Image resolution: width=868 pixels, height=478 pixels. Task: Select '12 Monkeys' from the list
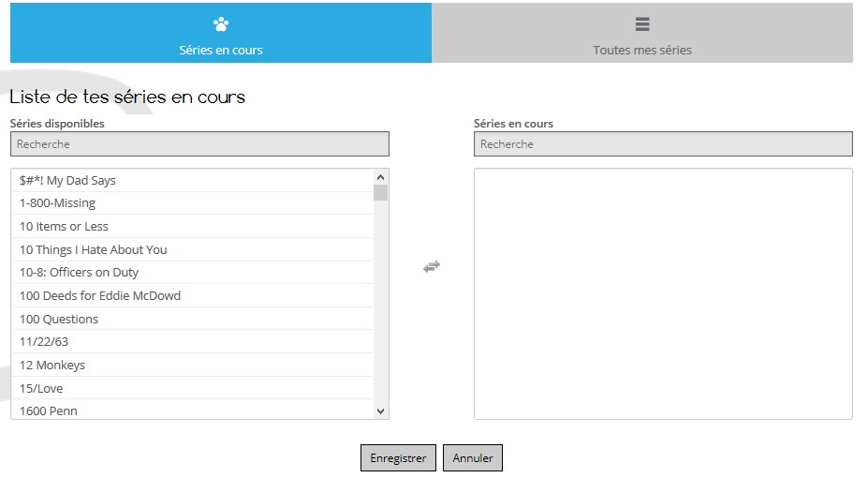click(x=192, y=365)
